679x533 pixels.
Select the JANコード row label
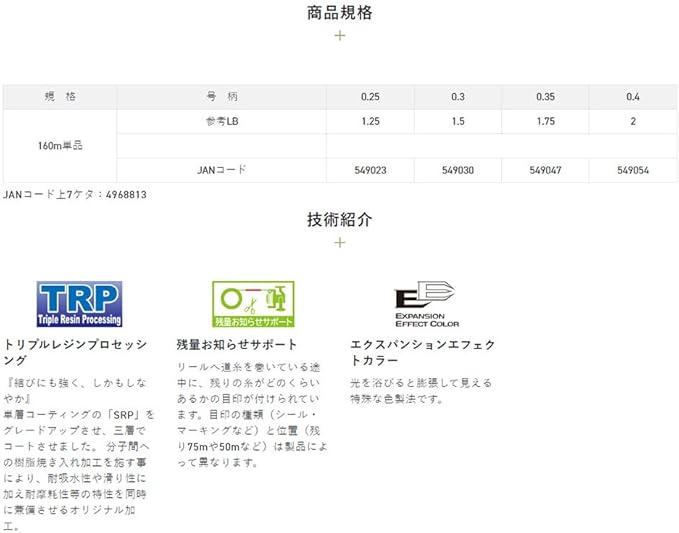[221, 170]
